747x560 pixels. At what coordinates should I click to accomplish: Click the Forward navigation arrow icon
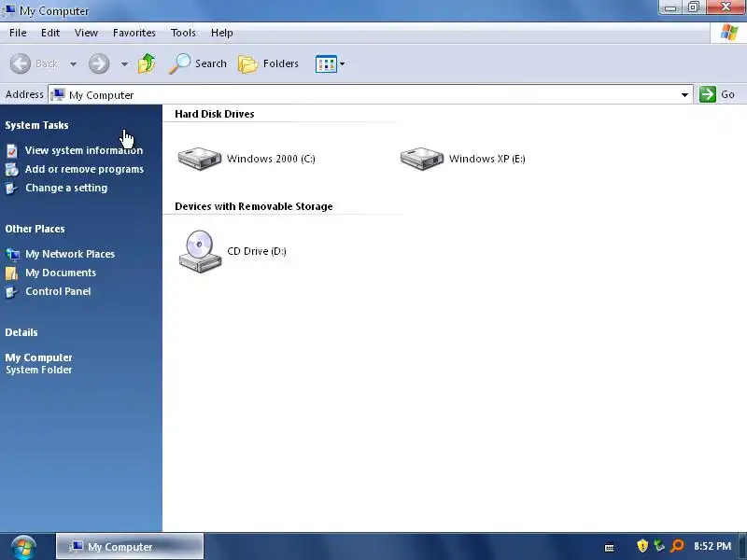pos(99,63)
